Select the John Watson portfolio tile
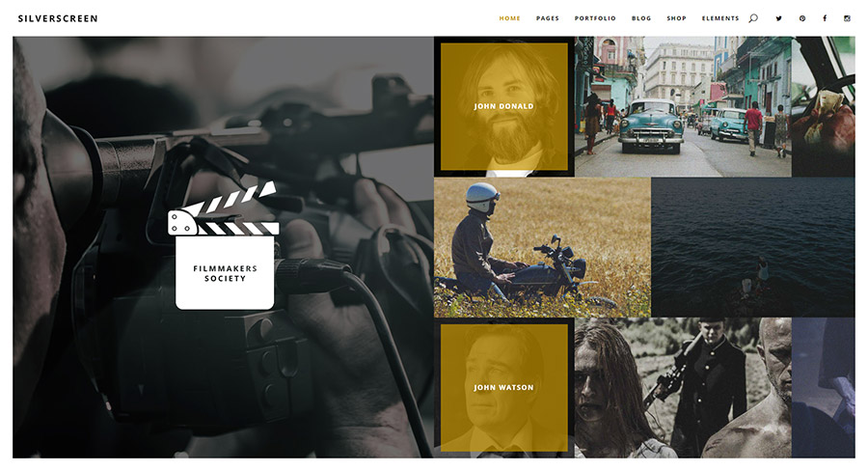Image resolution: width=868 pixels, height=471 pixels. pos(503,387)
